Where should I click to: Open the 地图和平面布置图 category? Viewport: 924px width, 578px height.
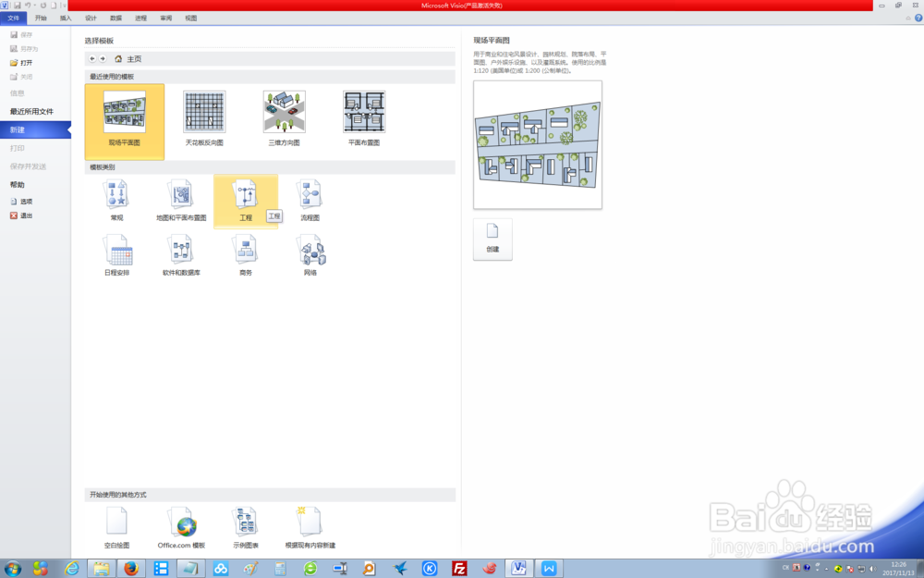(181, 201)
